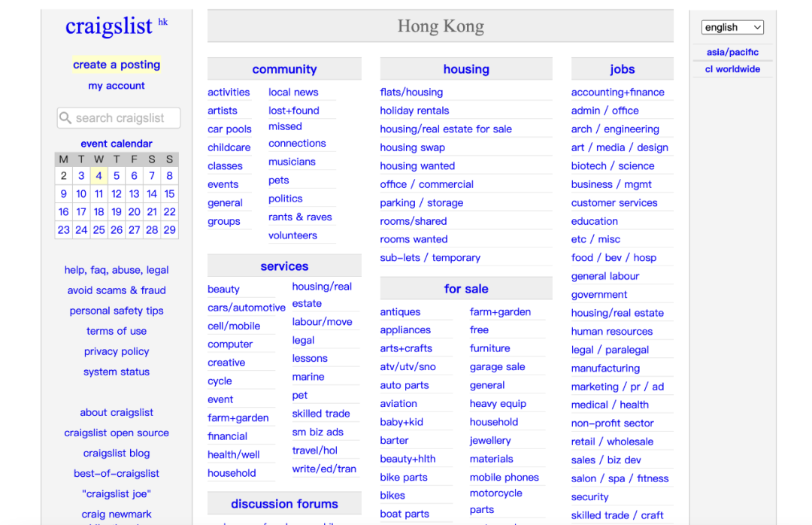812x525 pixels.
Task: Open mobile phones for sale
Action: coord(504,478)
